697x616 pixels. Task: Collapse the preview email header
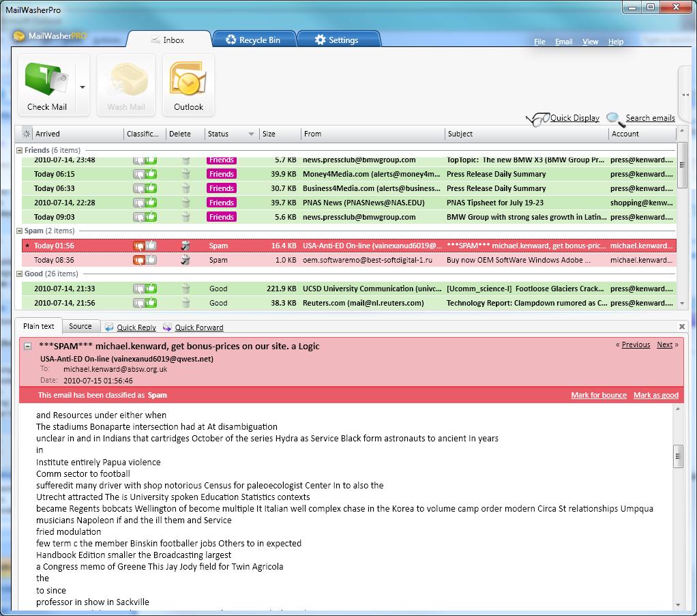(x=27, y=346)
